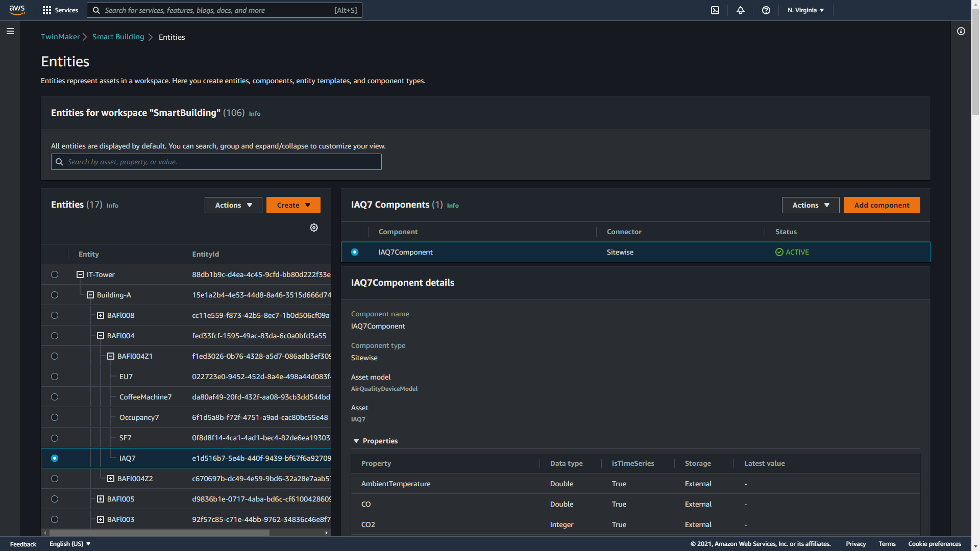Open the left navigation hamburger menu
Viewport: 980px width, 551px height.
click(10, 31)
